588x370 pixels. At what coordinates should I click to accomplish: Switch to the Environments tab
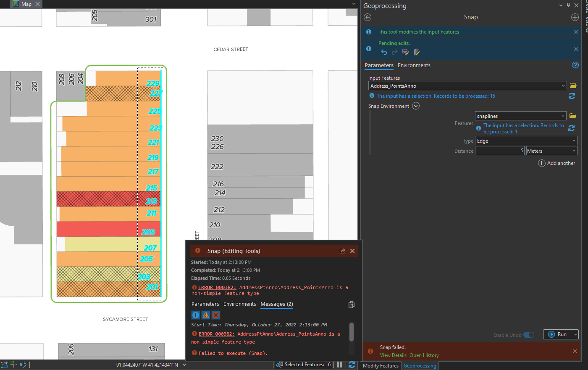pyautogui.click(x=414, y=65)
